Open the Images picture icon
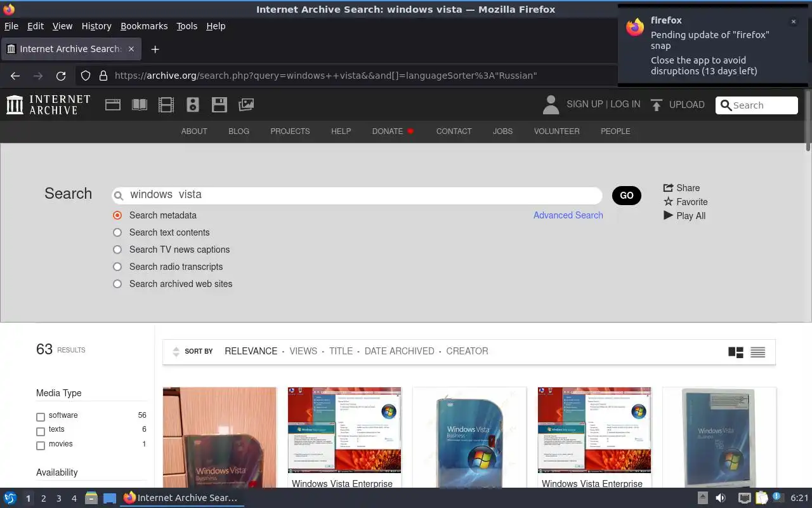Image resolution: width=812 pixels, height=508 pixels. coord(246,105)
